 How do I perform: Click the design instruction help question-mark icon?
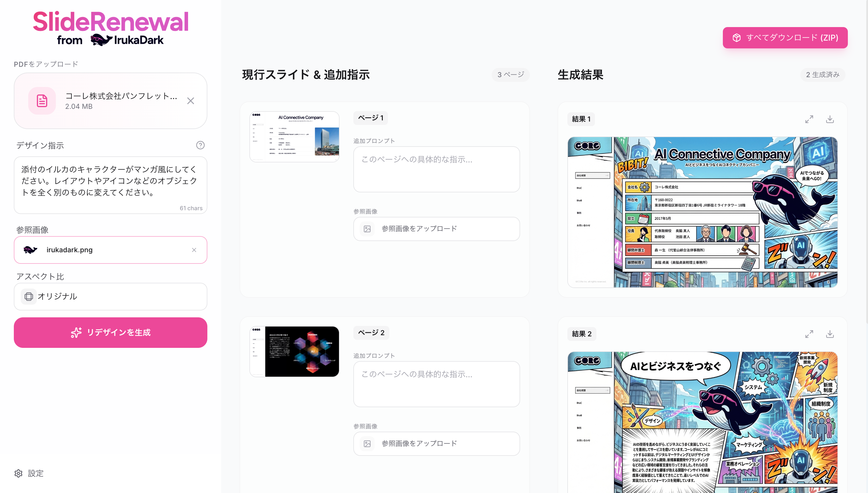coord(200,145)
